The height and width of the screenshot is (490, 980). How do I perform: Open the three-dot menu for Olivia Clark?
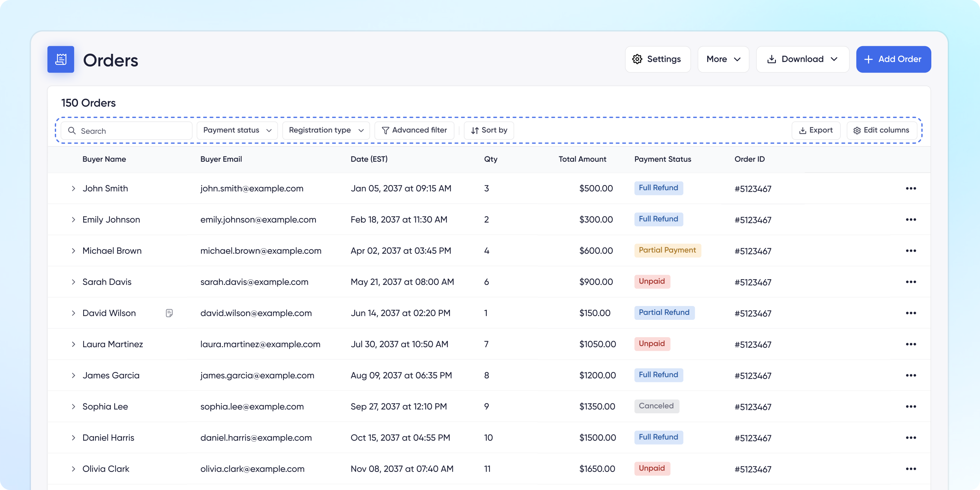911,469
